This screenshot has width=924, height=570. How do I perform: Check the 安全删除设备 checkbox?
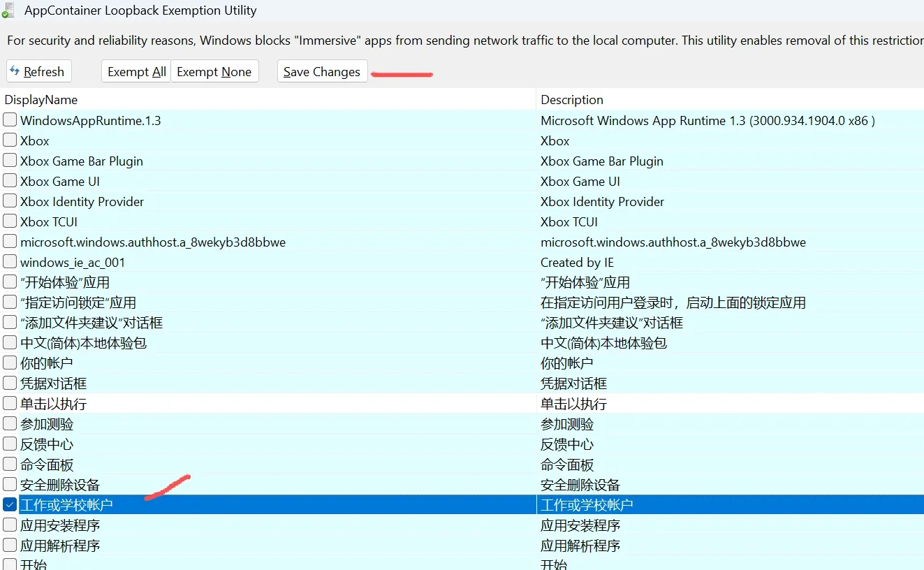click(10, 485)
